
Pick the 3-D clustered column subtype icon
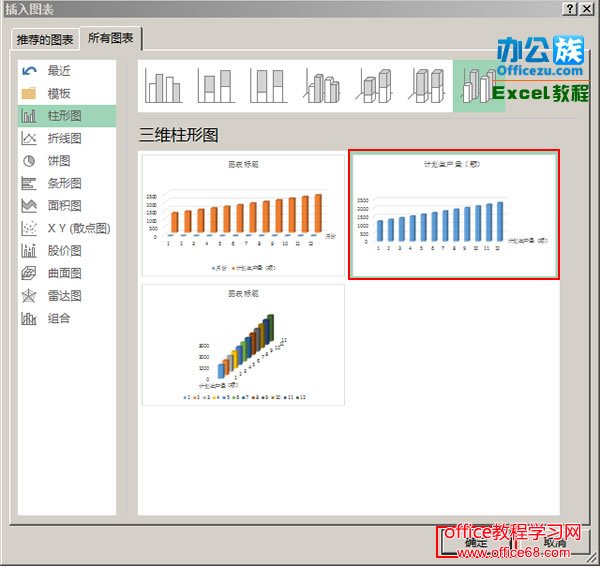pos(321,86)
